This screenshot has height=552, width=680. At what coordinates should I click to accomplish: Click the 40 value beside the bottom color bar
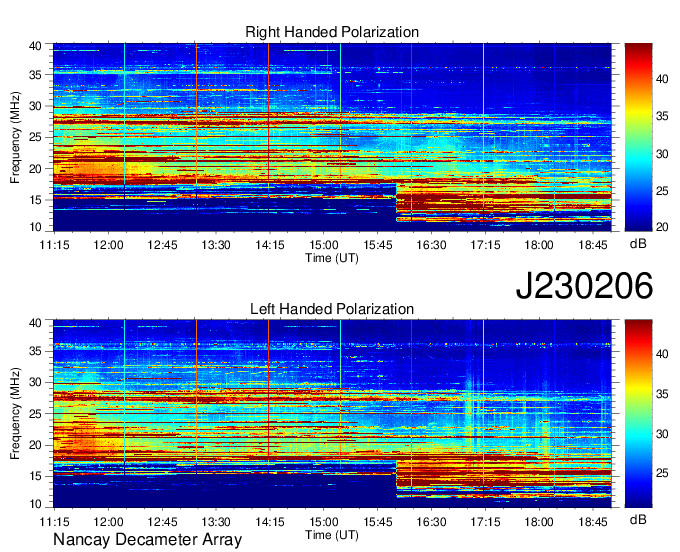click(x=662, y=354)
